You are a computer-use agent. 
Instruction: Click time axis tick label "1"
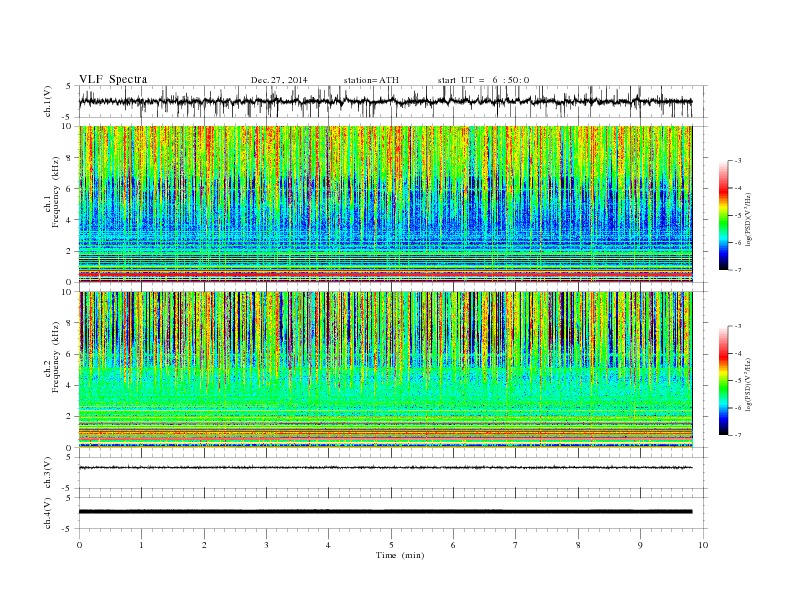[142, 545]
